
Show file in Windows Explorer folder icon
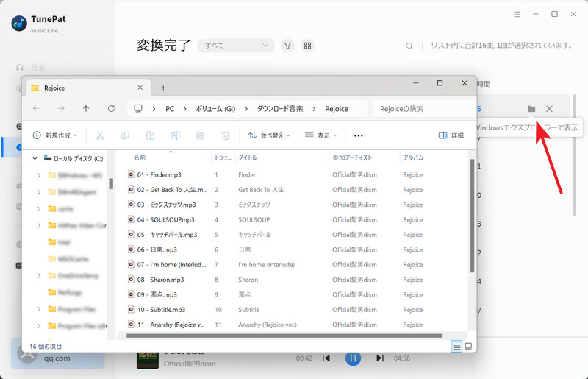(531, 109)
